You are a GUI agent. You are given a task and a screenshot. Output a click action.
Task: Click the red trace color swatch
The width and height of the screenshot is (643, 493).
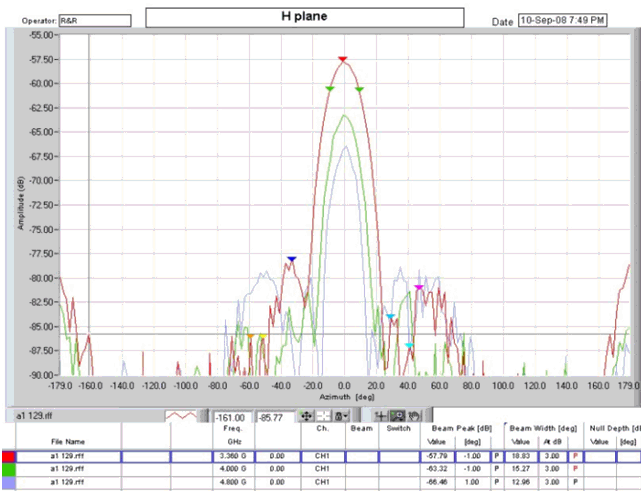[x=9, y=456]
